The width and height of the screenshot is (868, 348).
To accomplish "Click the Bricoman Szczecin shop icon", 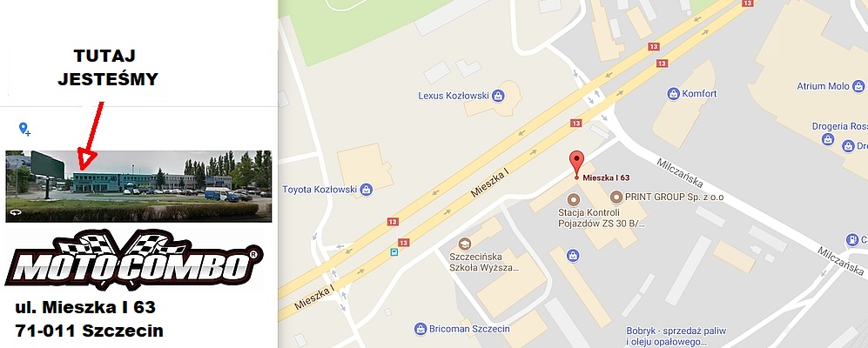I will 421,329.
